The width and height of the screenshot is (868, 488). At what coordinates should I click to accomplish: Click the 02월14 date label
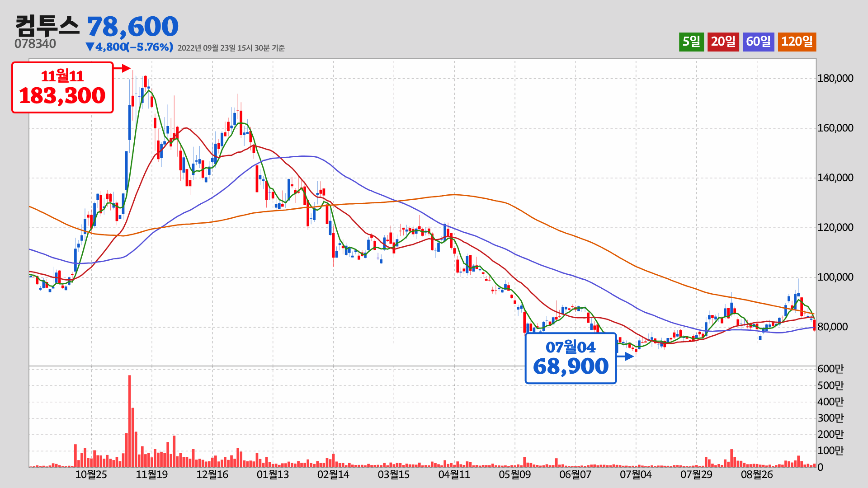333,475
